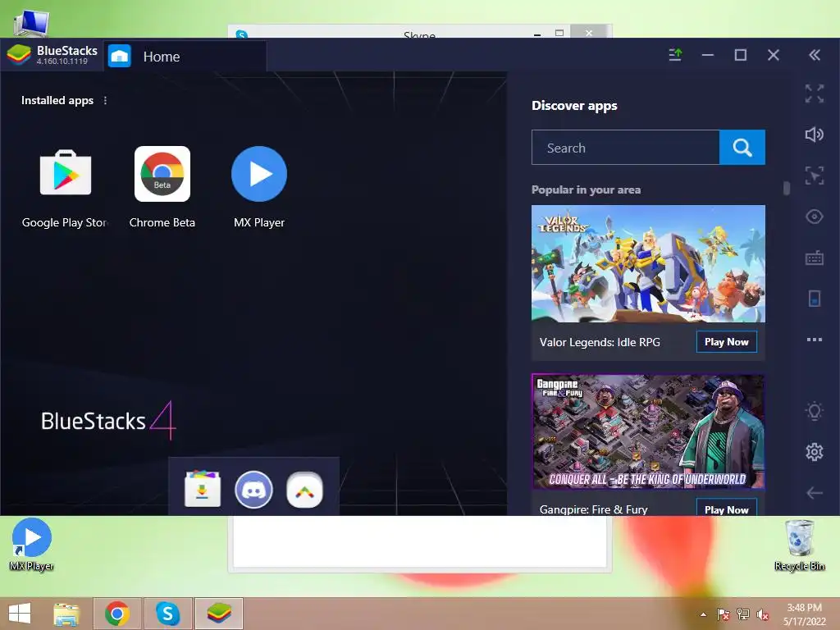Switch to the Home tab
840x630 pixels.
tap(185, 57)
